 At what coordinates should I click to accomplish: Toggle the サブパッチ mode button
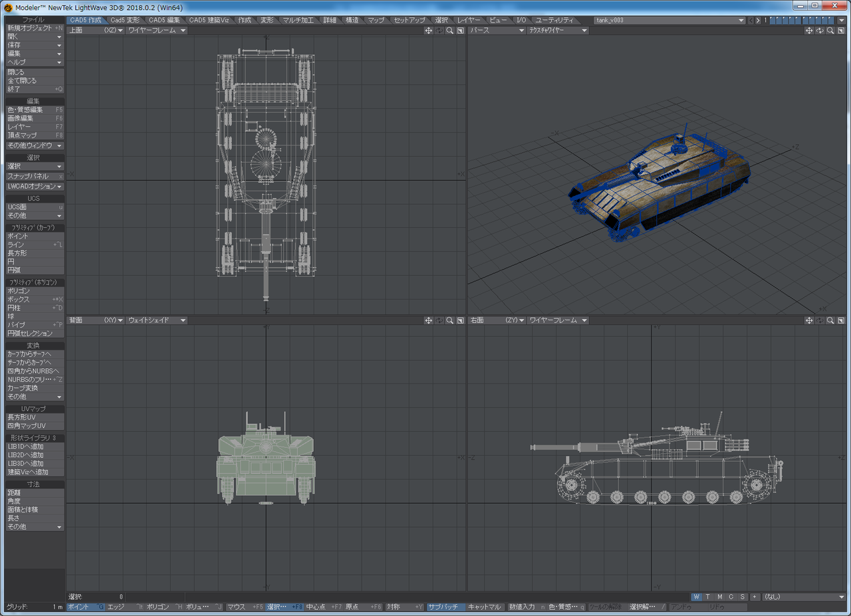pos(445,607)
